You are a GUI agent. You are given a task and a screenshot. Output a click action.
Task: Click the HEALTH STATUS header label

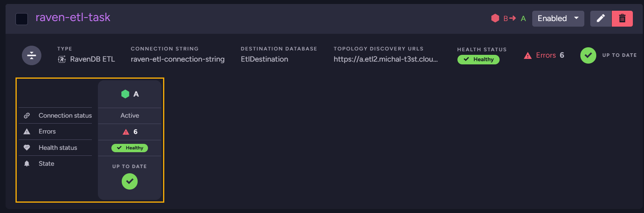pos(482,50)
